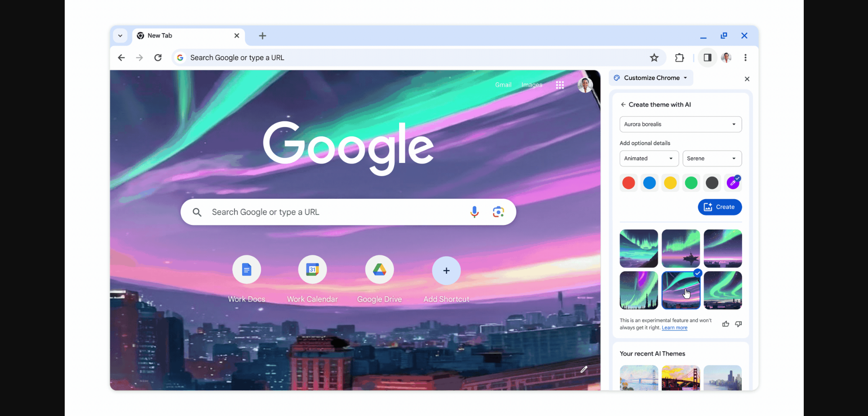
Task: Bookmark this page with the star
Action: tap(654, 57)
